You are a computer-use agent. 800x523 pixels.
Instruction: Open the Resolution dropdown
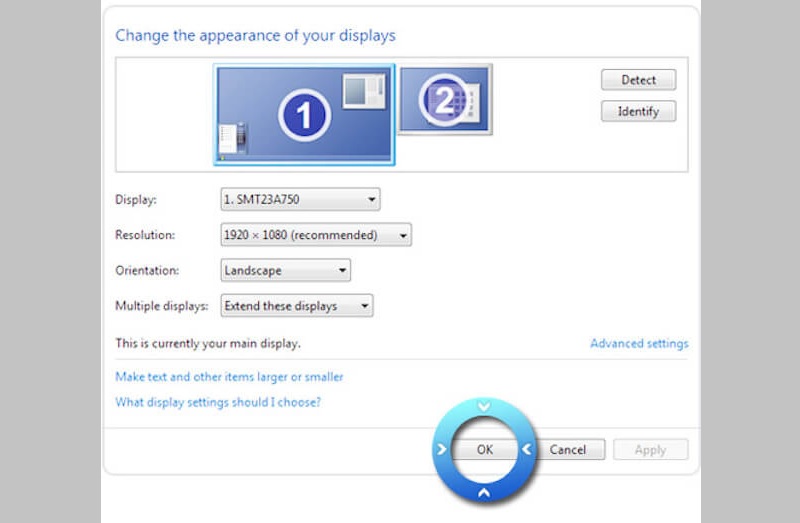click(316, 235)
